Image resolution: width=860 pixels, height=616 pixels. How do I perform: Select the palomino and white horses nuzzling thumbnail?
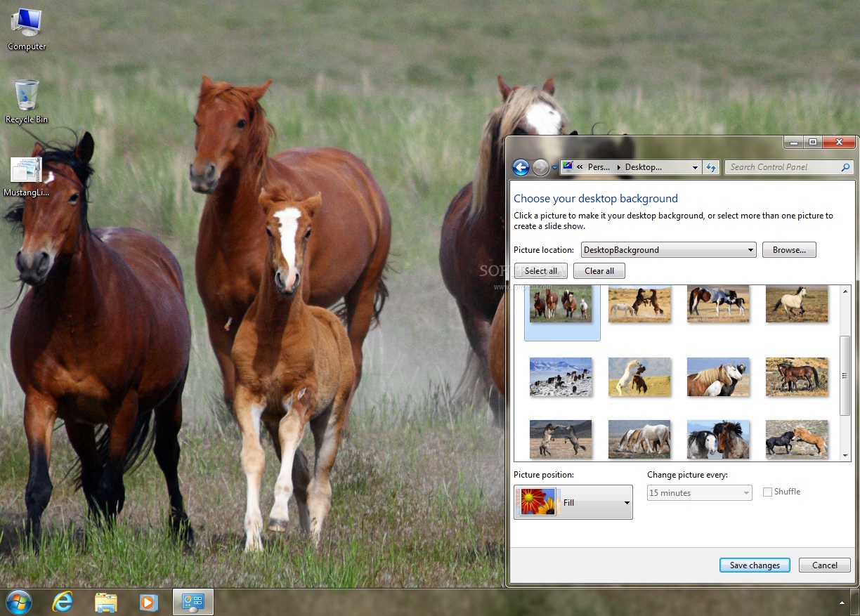(x=718, y=376)
